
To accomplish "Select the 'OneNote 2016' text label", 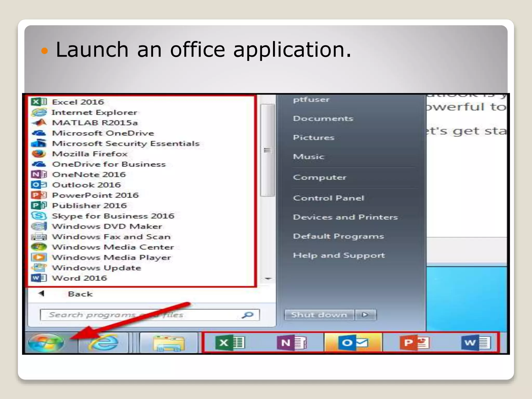I will point(89,175).
